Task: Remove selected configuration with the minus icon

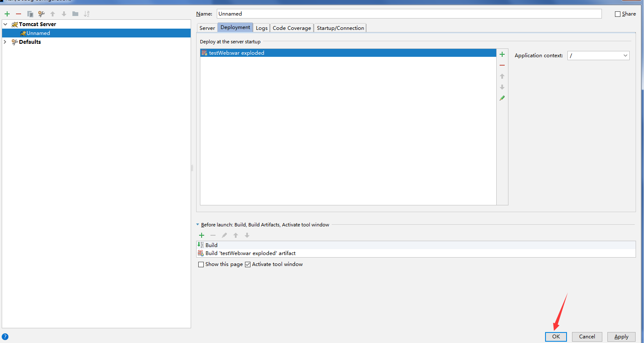Action: [19, 14]
